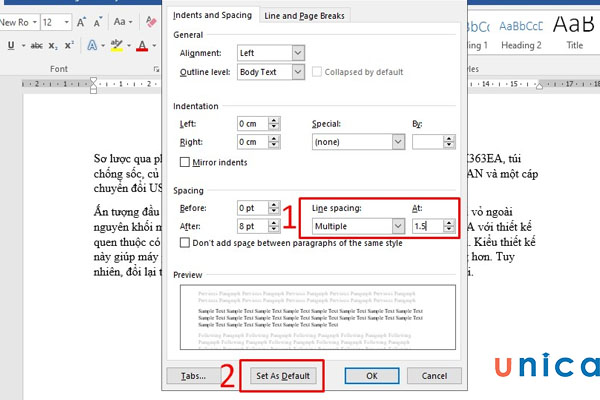Switch to Indents and Spacing tab
This screenshot has width=600, height=400.
click(x=212, y=15)
